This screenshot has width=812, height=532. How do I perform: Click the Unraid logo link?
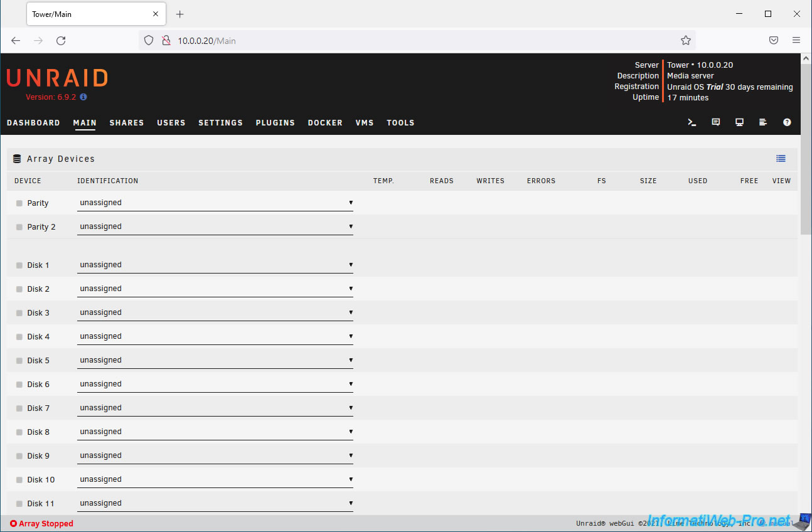tap(57, 78)
